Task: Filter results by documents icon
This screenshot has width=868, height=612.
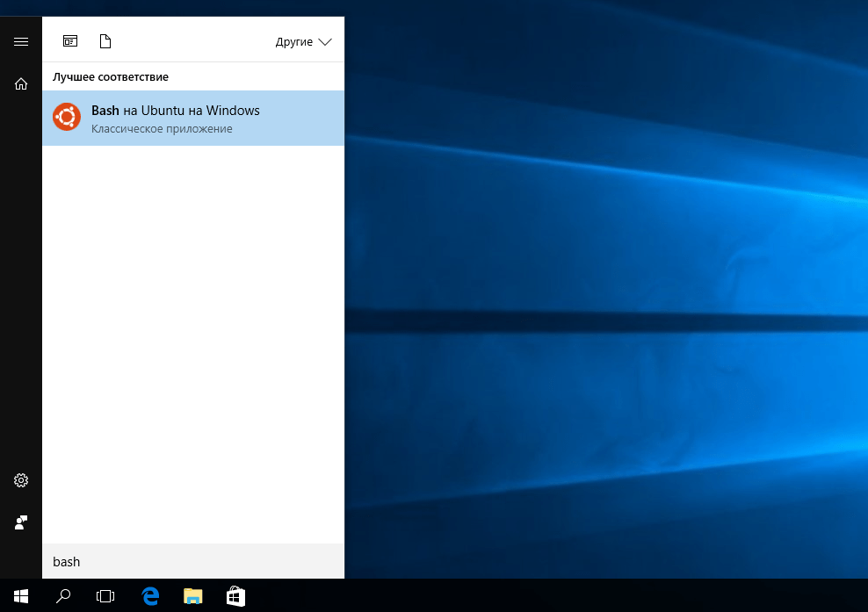Action: pos(105,41)
